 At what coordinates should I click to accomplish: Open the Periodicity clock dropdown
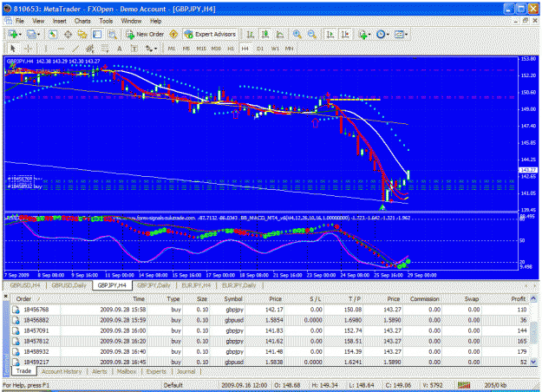[x=382, y=34]
